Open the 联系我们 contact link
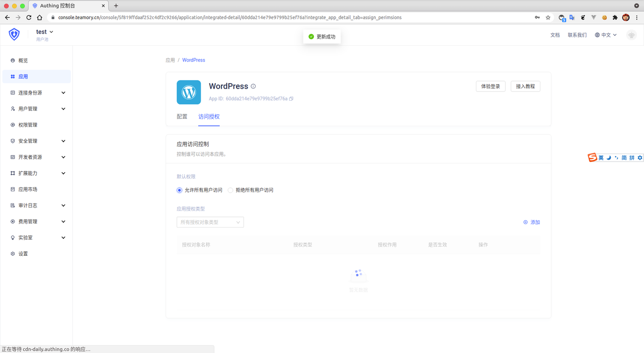 tap(577, 35)
